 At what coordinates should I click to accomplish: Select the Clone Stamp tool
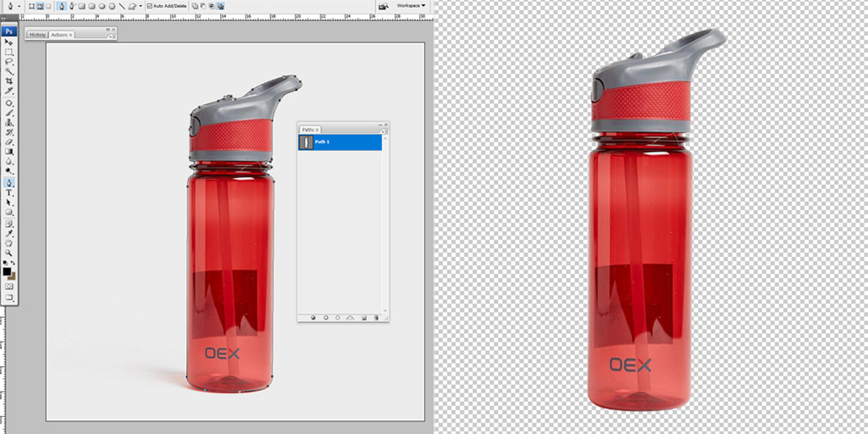[x=8, y=123]
